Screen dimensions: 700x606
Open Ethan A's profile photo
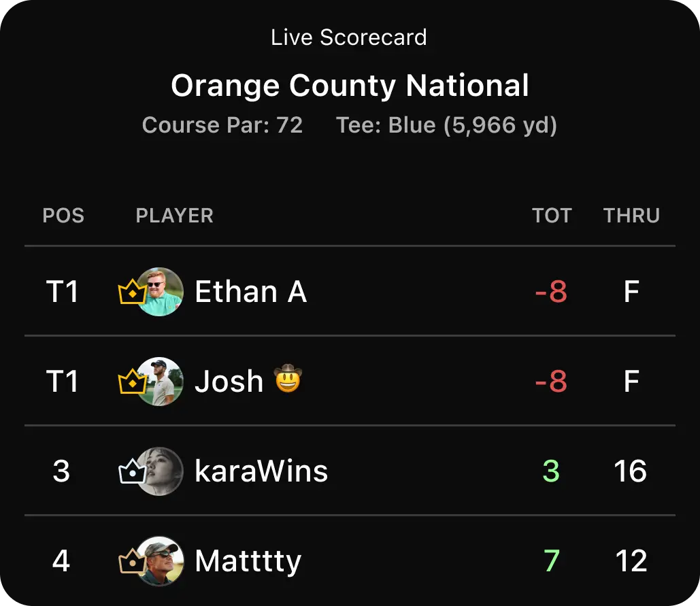point(159,292)
